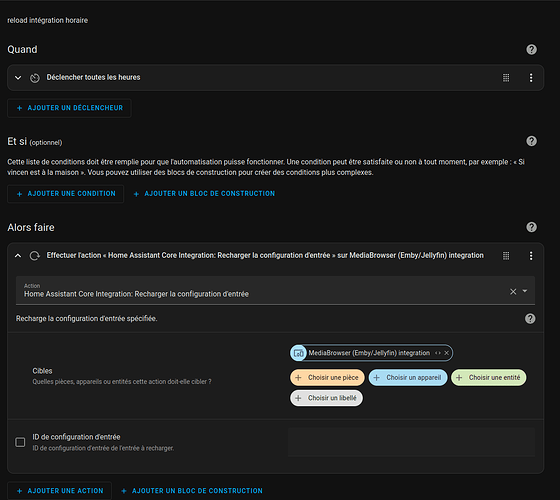560x500 pixels.
Task: Open help for the Alors faire section
Action: pos(531,227)
